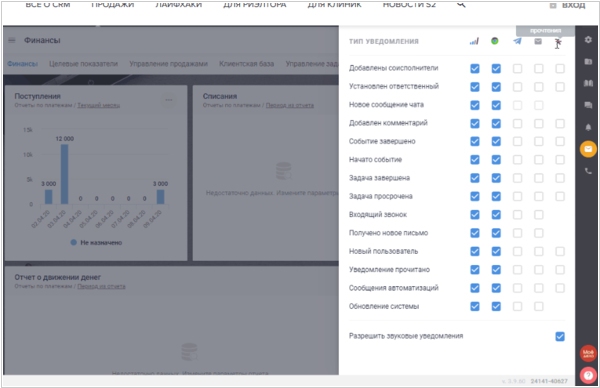The height and width of the screenshot is (388, 600).
Task: Uncheck signal-bars checkbox for Задача просрочена
Action: [x=474, y=196]
